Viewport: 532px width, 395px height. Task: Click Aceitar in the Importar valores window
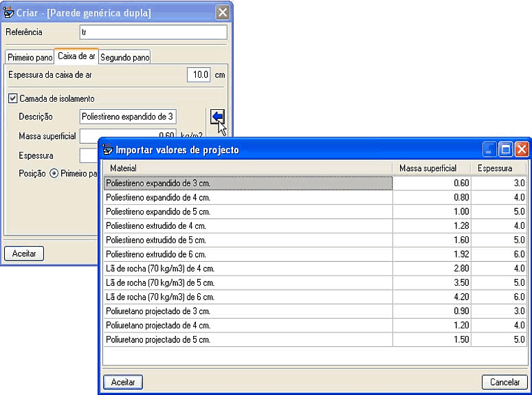point(123,382)
